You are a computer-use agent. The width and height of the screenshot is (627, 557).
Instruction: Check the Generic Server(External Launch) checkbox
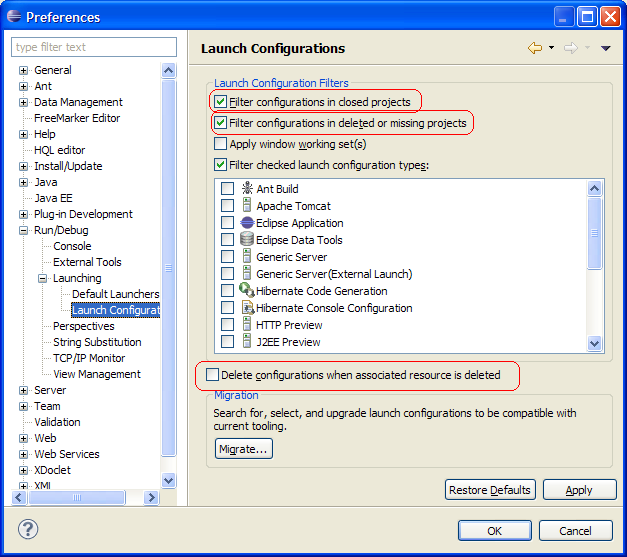click(228, 274)
